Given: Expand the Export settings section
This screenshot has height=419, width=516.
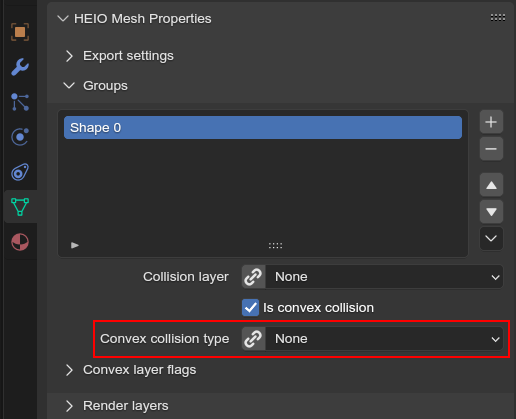Looking at the screenshot, I should pyautogui.click(x=69, y=56).
